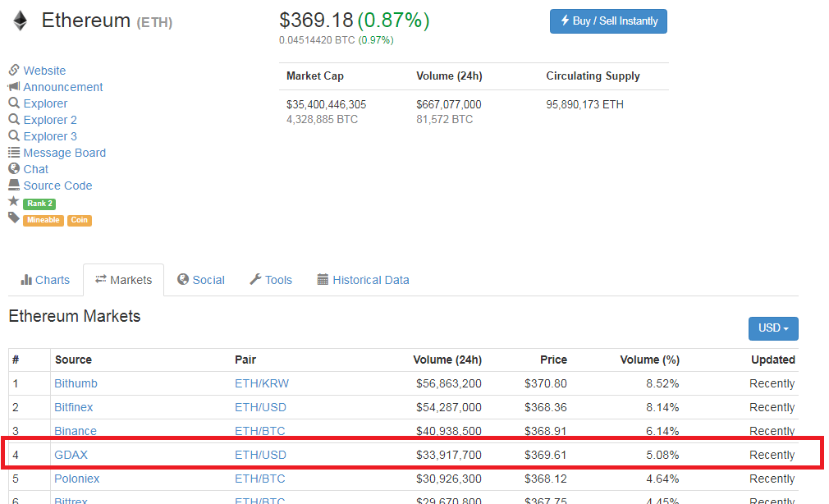Sort table by Volume (24h) table header

(x=447, y=360)
